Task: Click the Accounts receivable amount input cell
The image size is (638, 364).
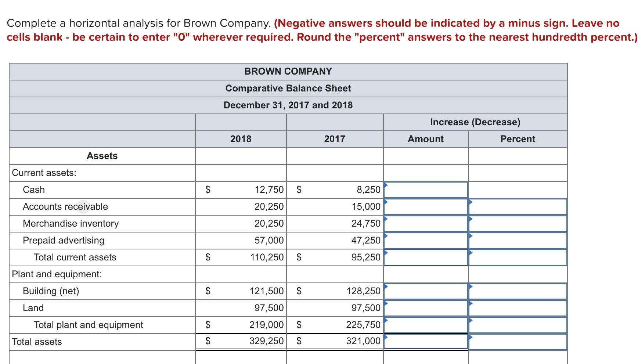Action: click(x=426, y=207)
